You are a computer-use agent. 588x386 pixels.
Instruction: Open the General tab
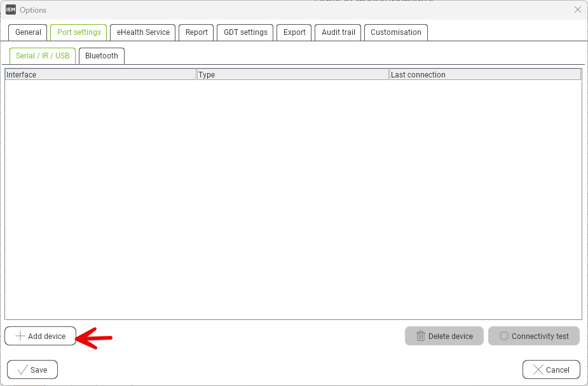coord(28,32)
